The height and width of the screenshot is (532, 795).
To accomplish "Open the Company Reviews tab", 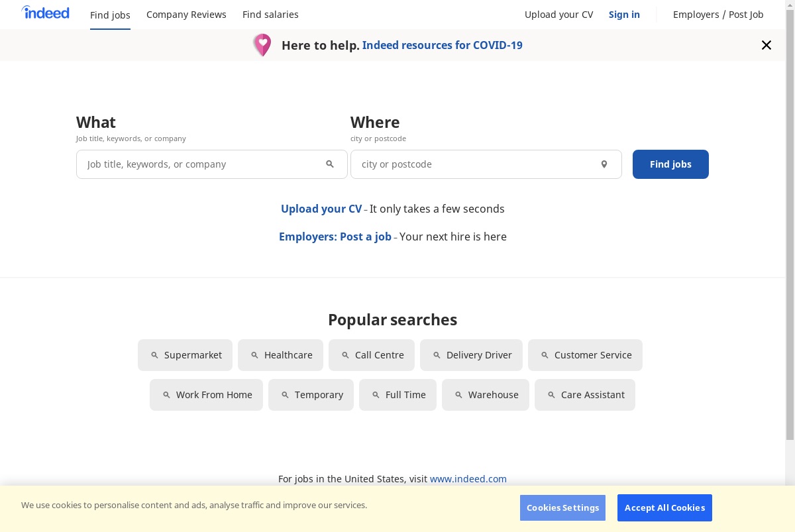I will (186, 15).
